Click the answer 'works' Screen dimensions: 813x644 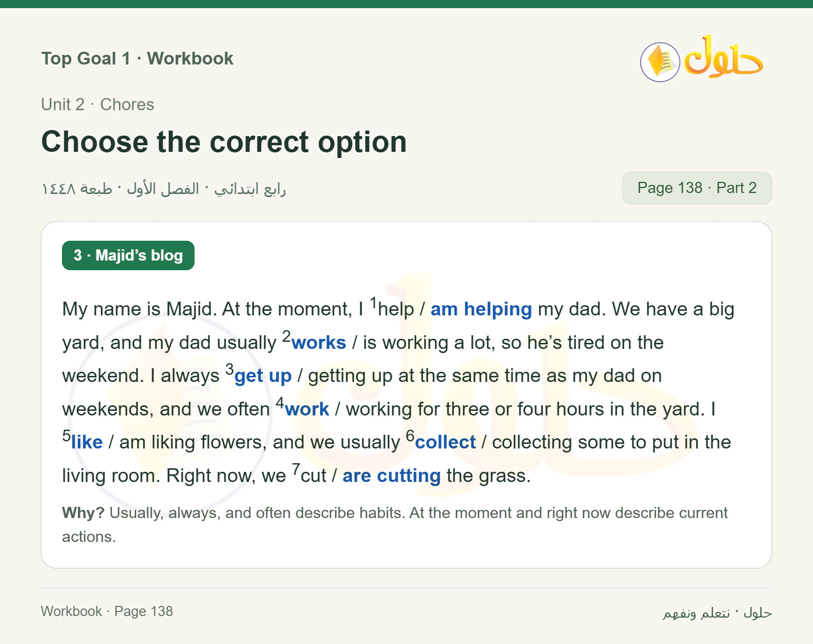319,343
